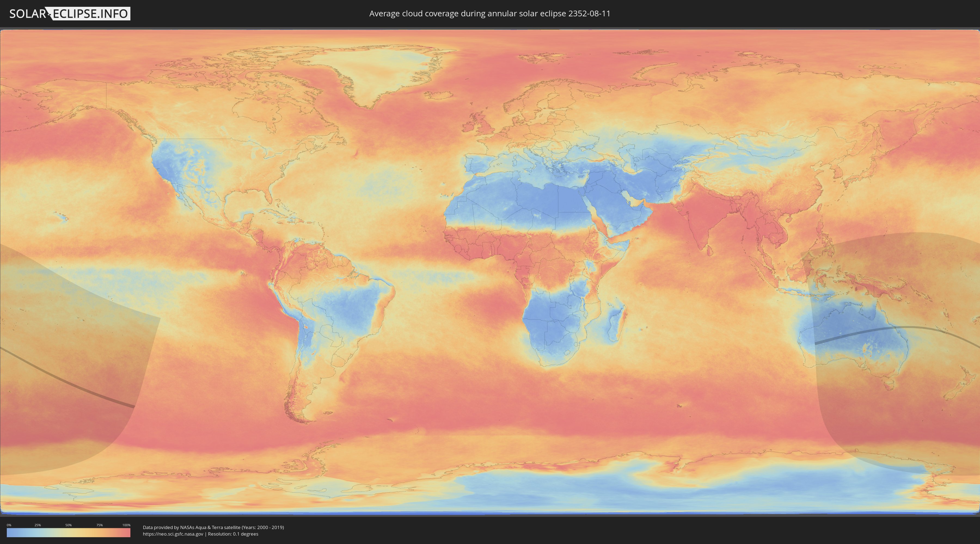Click the cloud coverage color gradient bar
Screen dimensions: 980x544
[x=69, y=533]
